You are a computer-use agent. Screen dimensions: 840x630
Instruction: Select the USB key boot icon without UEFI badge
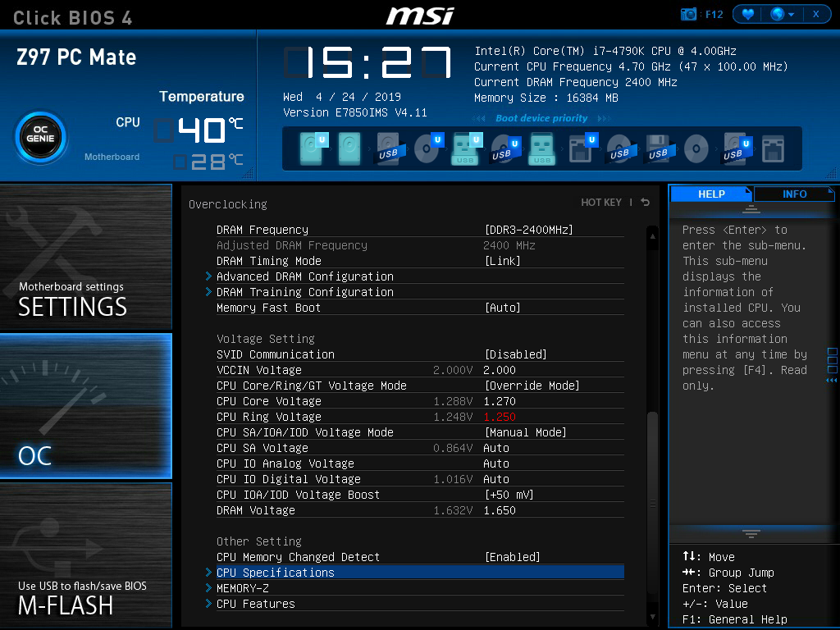(541, 148)
